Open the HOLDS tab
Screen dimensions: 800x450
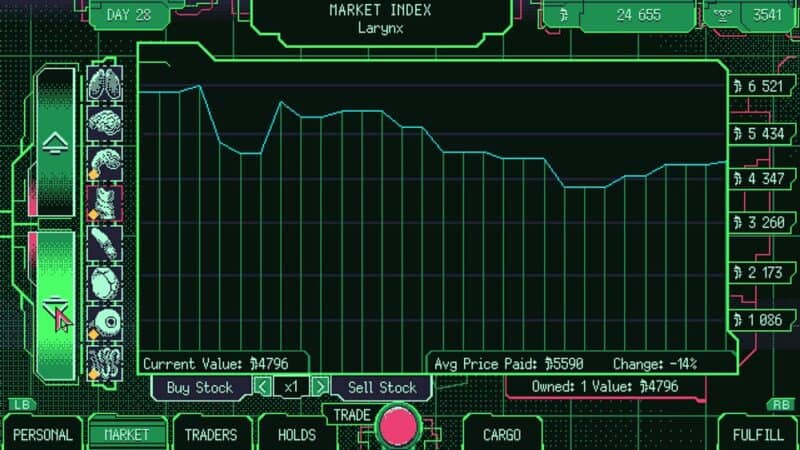click(297, 434)
